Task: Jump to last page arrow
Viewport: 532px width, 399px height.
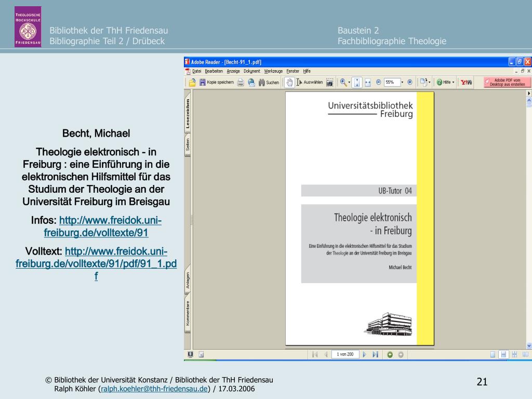Action: pyautogui.click(x=375, y=354)
